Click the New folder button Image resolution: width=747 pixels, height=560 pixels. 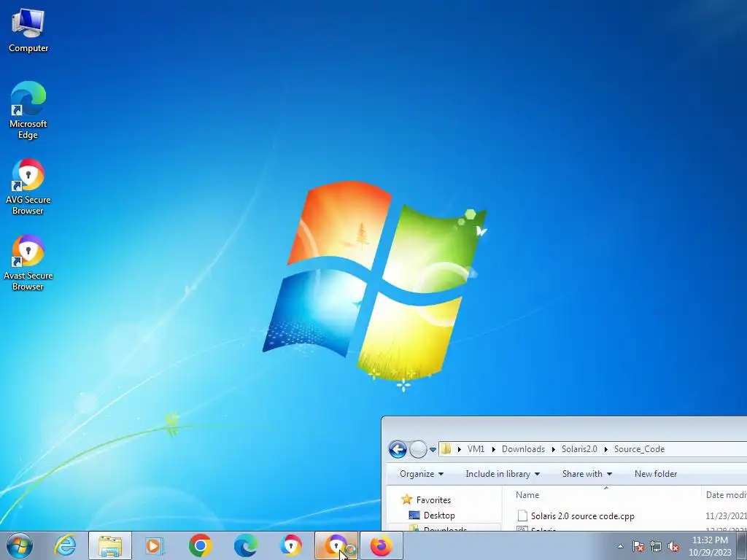656,474
